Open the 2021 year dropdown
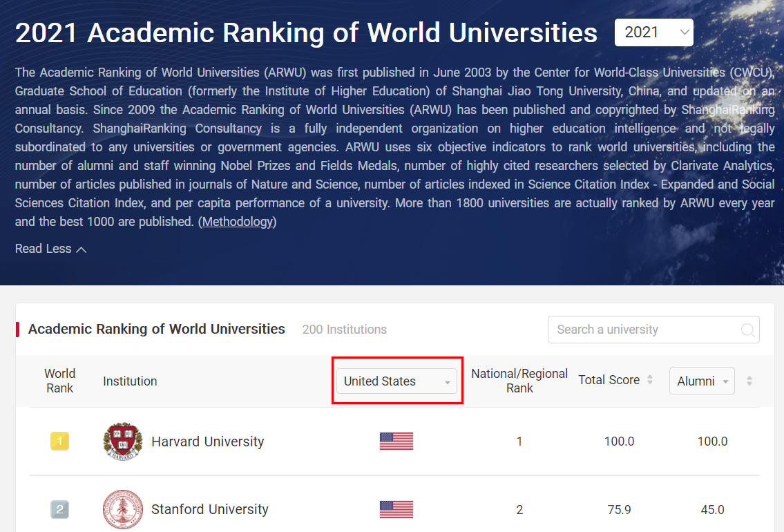784x532 pixels. point(653,32)
